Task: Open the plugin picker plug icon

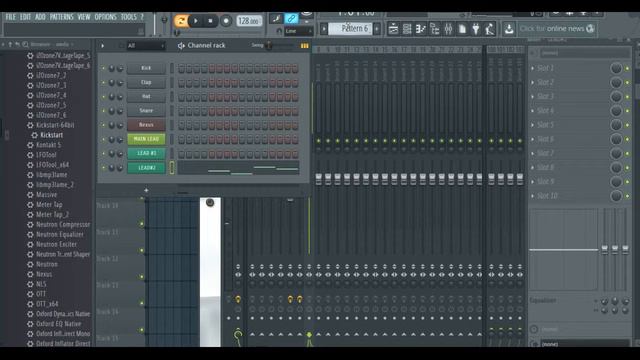Action: [476, 29]
